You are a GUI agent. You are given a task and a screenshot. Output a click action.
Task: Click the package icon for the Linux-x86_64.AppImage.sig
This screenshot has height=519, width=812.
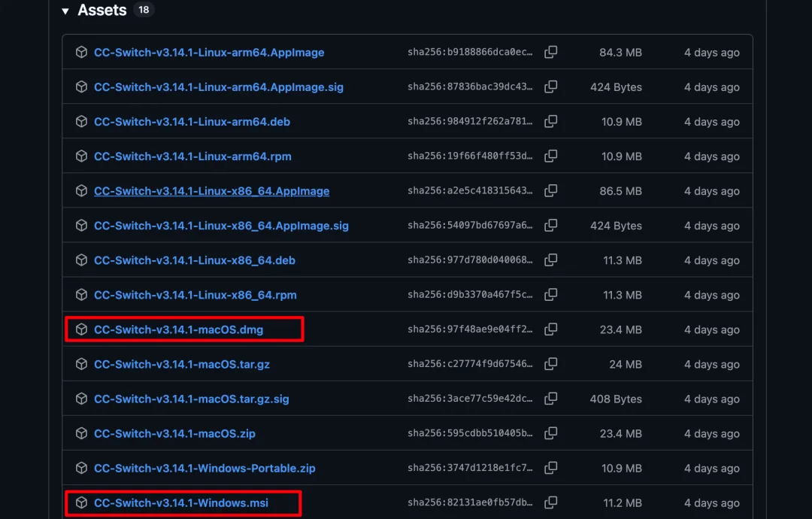81,225
